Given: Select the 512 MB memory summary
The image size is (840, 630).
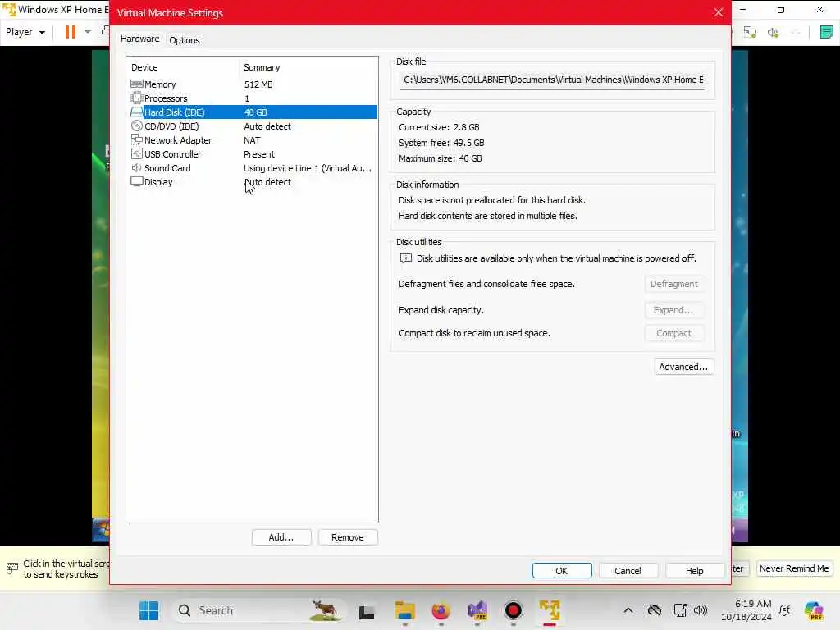Looking at the screenshot, I should 258,84.
